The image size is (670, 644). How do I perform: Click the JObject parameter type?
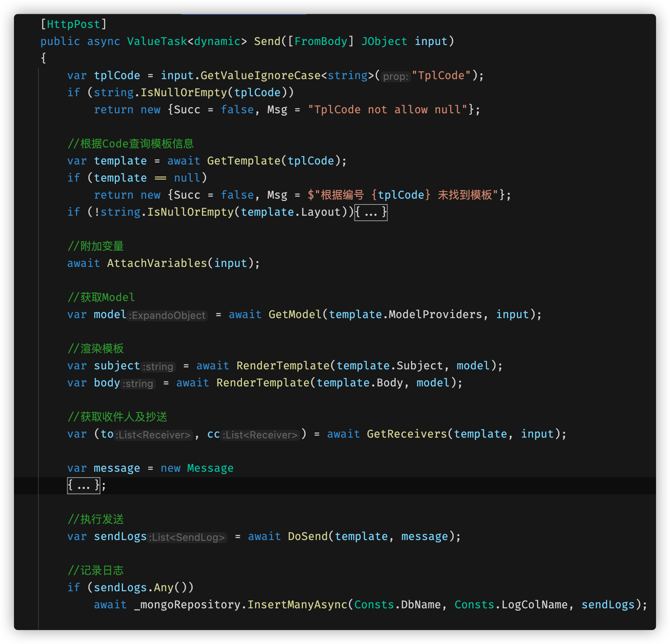(384, 42)
